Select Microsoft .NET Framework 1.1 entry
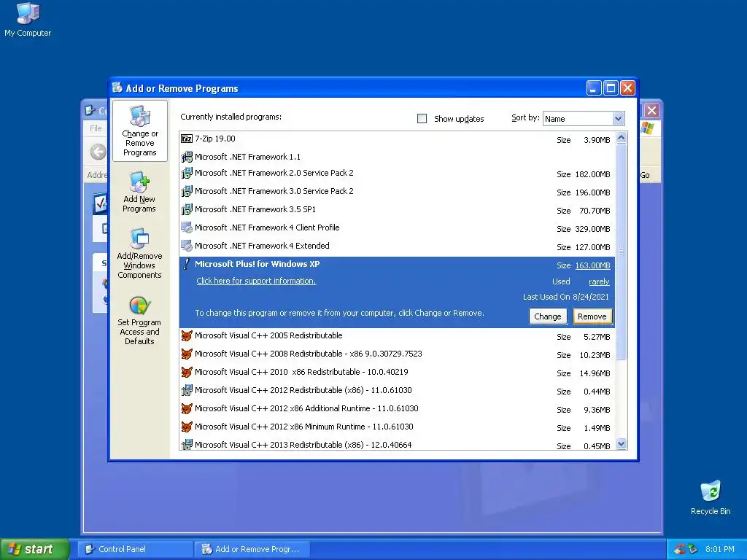The width and height of the screenshot is (747, 560). pyautogui.click(x=398, y=157)
